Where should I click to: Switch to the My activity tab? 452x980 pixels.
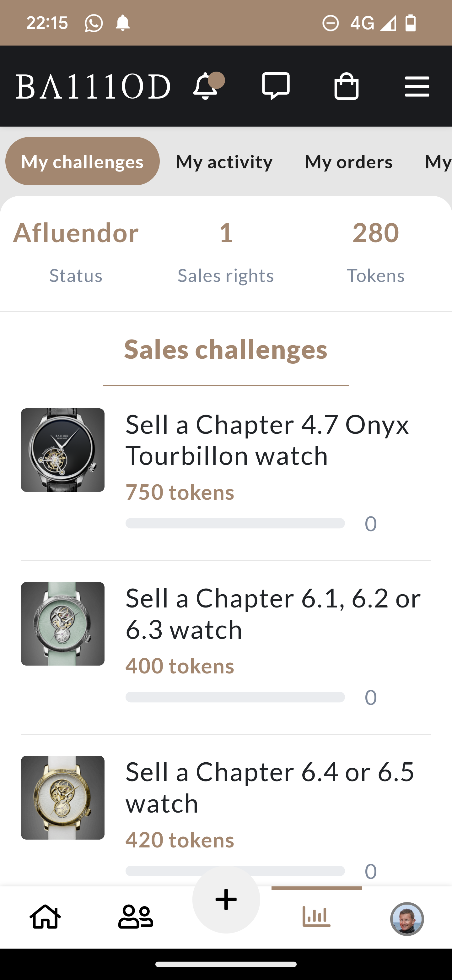[224, 162]
